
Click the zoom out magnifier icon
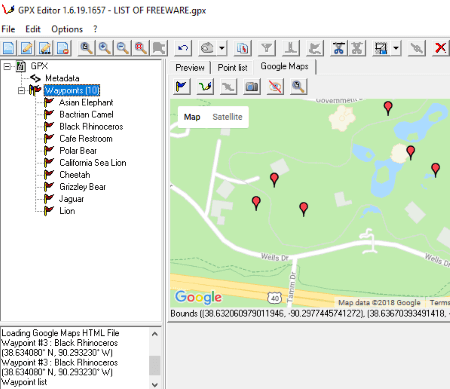123,48
